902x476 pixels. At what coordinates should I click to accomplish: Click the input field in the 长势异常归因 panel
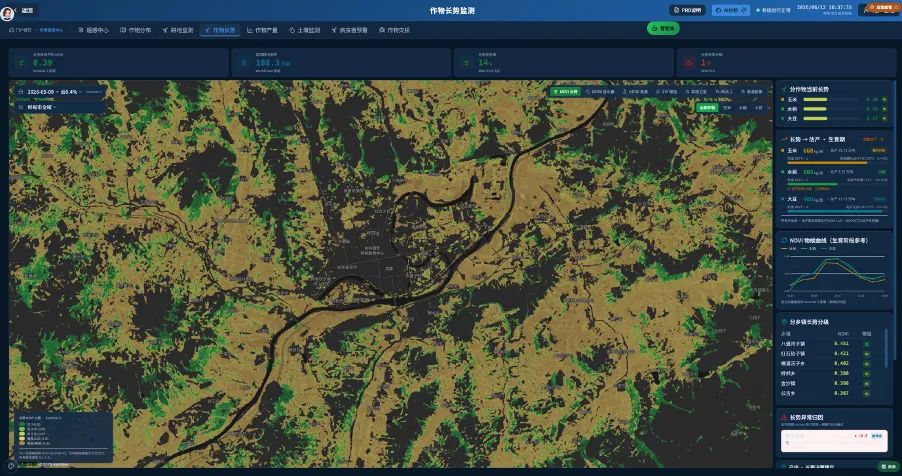[x=834, y=441]
